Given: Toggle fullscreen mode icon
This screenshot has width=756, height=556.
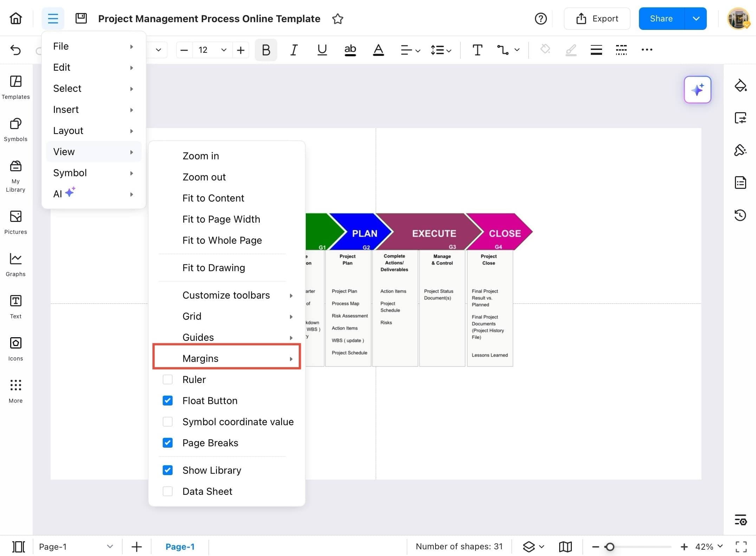Looking at the screenshot, I should [x=741, y=547].
